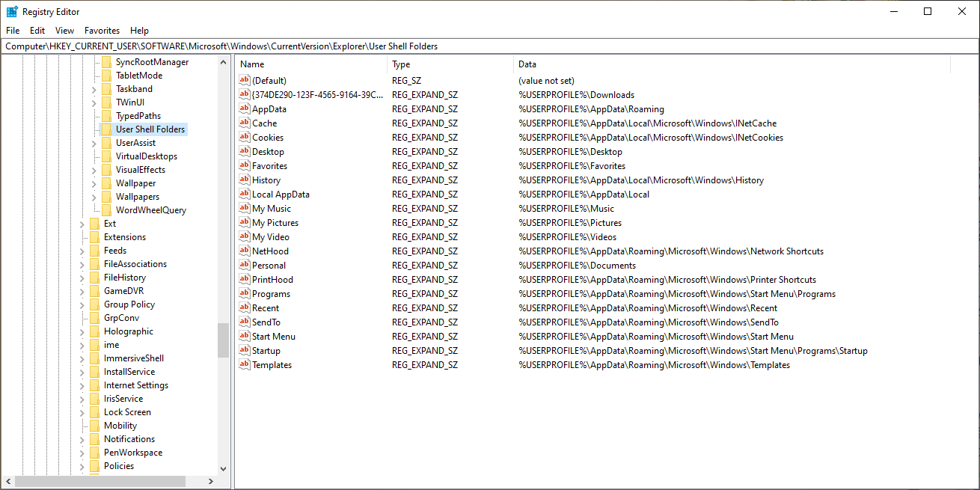Sort values by the Name column header
Screen dimensions: 980x490
(311, 64)
